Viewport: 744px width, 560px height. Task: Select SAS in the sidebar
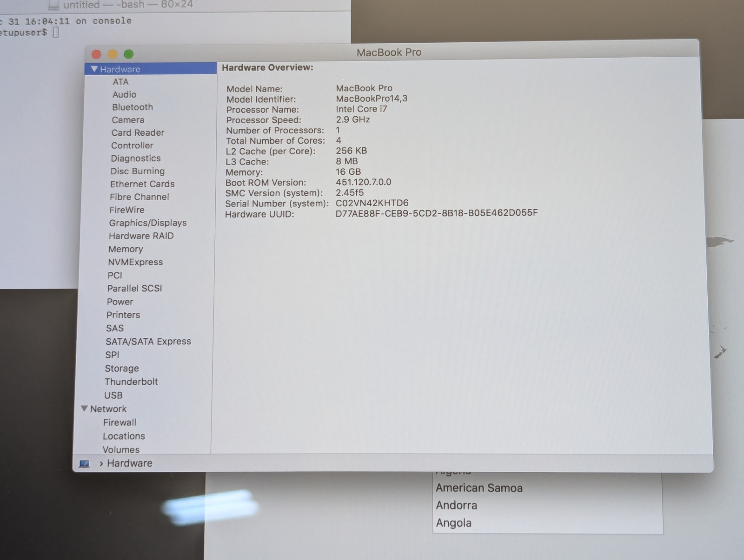(115, 329)
